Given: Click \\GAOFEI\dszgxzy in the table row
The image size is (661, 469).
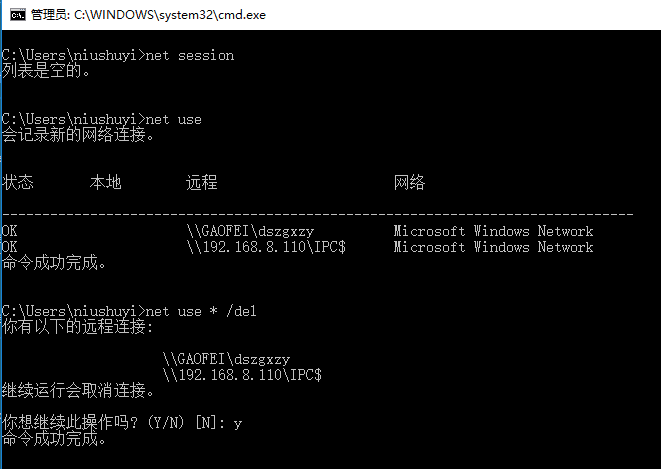Looking at the screenshot, I should tap(250, 231).
